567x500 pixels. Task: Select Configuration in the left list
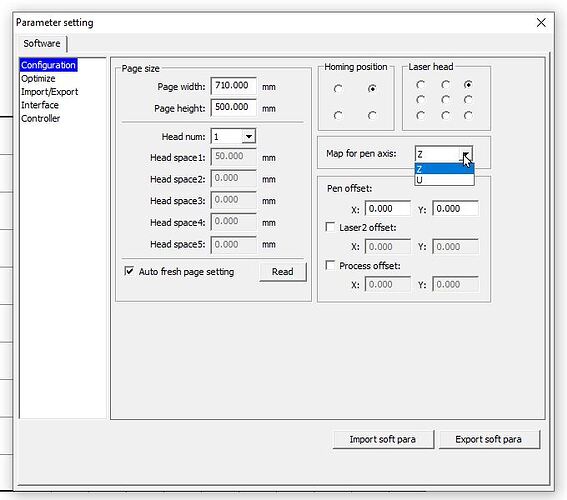point(48,65)
